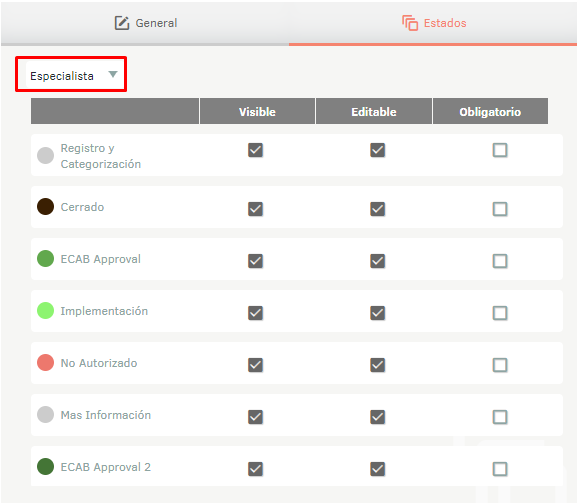
Task: Mark ECAB Approval 2 as Obligatorio
Action: coord(500,469)
